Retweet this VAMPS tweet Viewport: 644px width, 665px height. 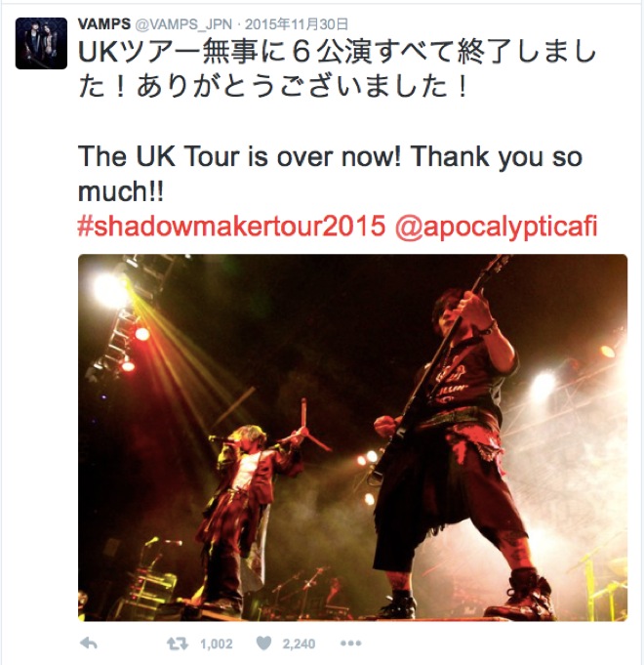[x=178, y=644]
